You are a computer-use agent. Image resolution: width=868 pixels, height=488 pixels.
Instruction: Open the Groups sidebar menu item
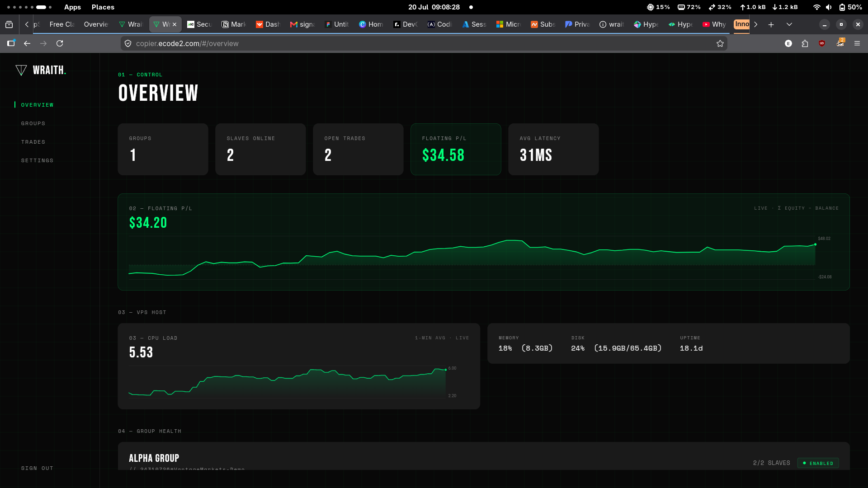(33, 123)
